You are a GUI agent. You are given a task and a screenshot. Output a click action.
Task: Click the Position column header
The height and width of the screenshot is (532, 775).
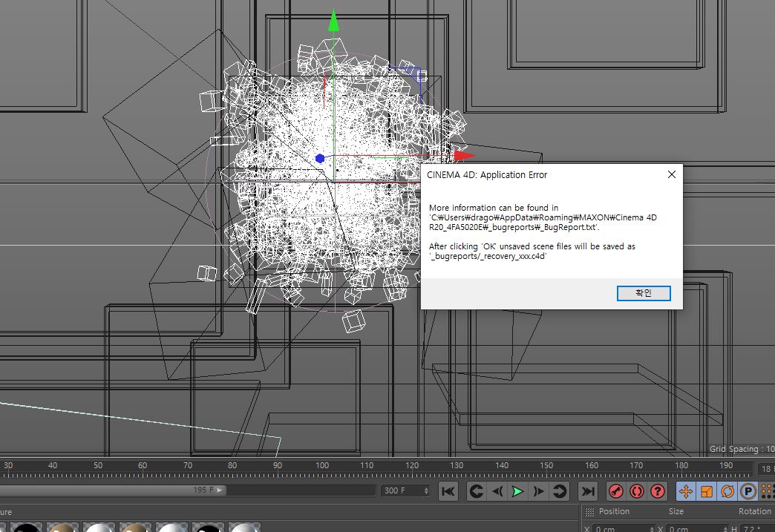coord(614,511)
